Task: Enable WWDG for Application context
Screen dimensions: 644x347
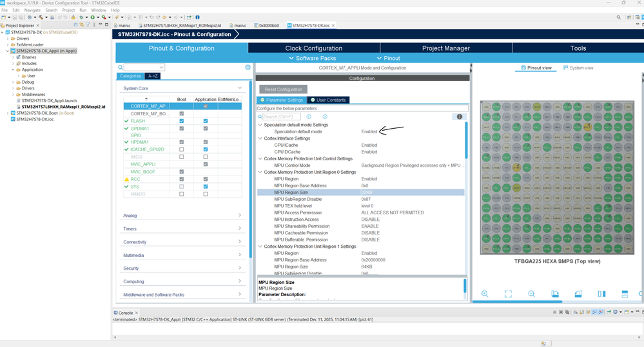Action: [x=206, y=194]
